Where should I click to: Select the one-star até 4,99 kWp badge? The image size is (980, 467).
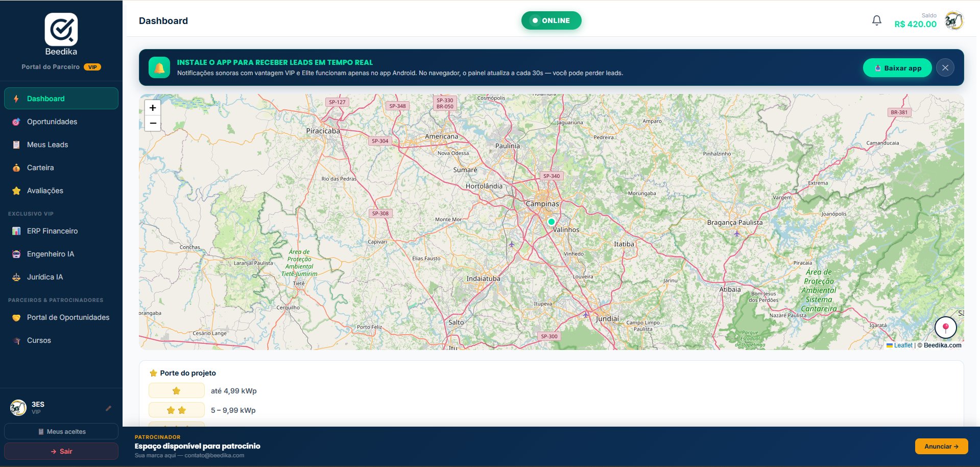pyautogui.click(x=177, y=391)
